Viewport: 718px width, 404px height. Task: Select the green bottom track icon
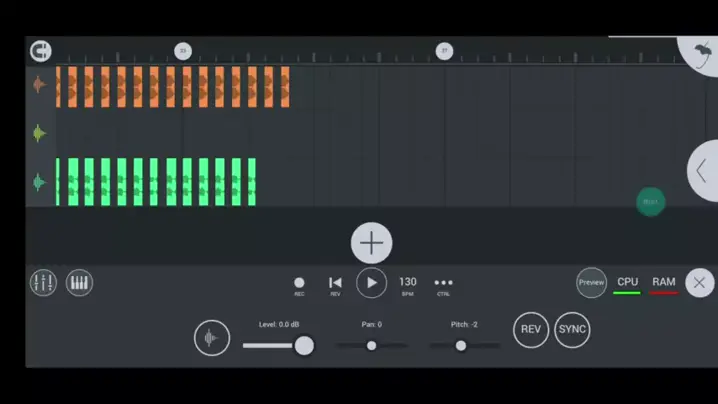coord(39,182)
